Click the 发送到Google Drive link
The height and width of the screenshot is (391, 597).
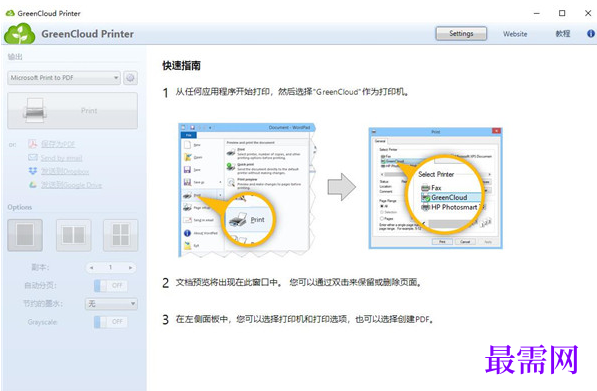tap(71, 185)
